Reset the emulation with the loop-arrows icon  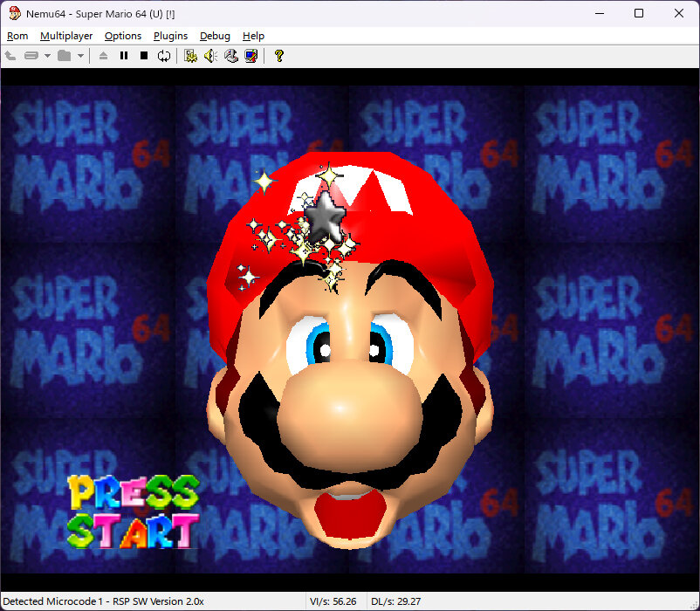click(x=164, y=56)
